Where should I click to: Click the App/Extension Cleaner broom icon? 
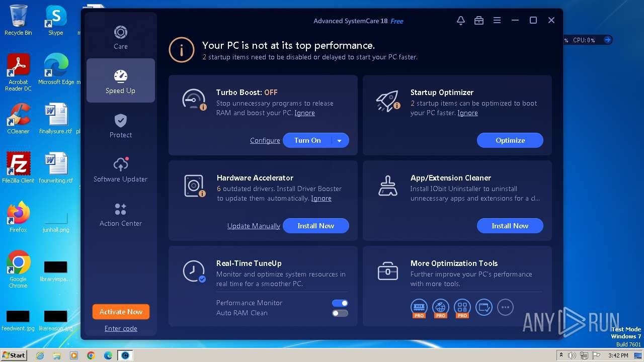(x=387, y=186)
